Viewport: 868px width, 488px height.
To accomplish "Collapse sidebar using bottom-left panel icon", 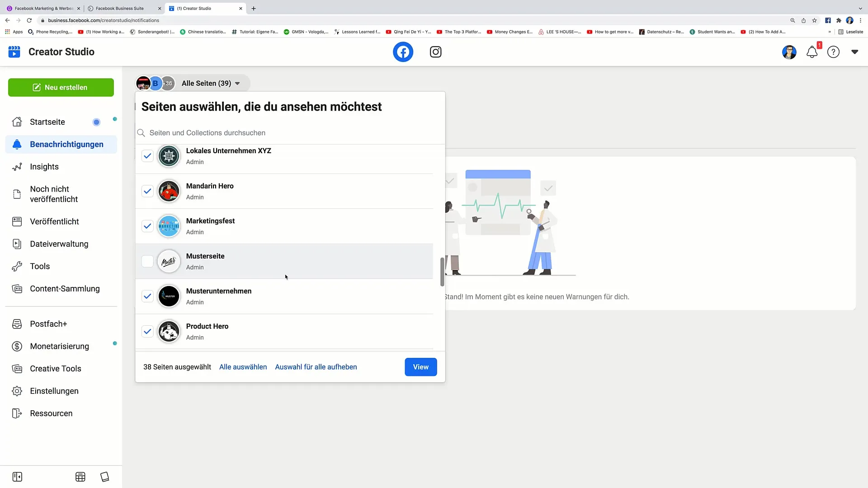I will (x=17, y=477).
